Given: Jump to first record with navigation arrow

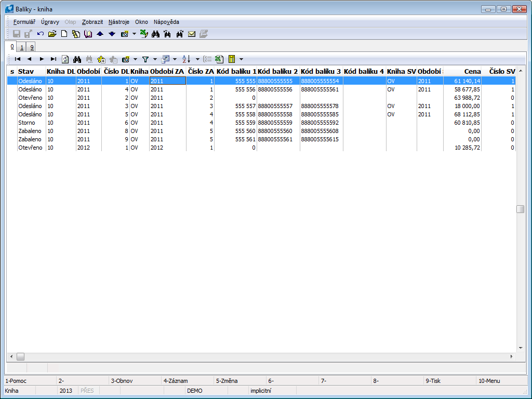Looking at the screenshot, I should (18, 59).
